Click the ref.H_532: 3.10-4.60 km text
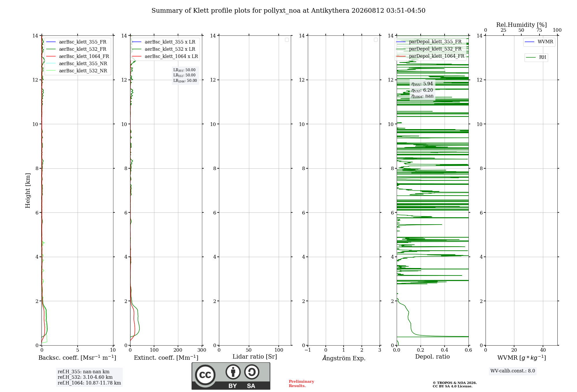Image resolution: width=577 pixels, height=392 pixels. (x=85, y=377)
